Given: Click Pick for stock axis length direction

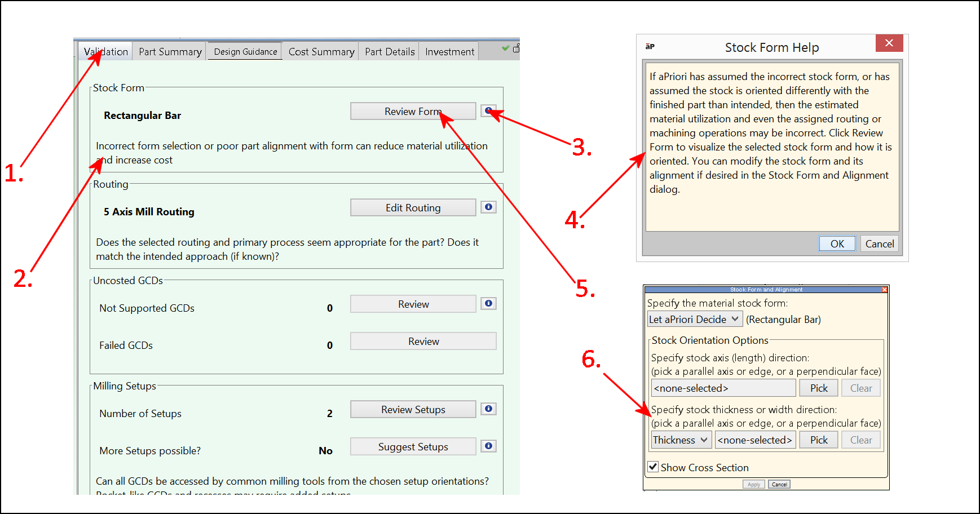Looking at the screenshot, I should [x=819, y=388].
